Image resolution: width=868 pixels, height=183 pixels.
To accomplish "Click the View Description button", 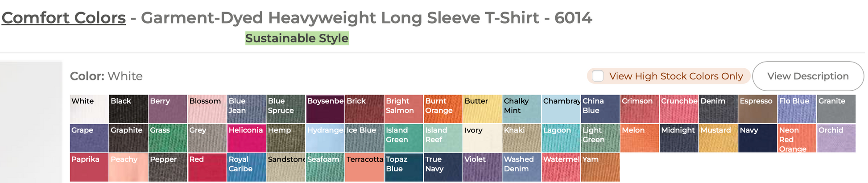I will click(807, 76).
